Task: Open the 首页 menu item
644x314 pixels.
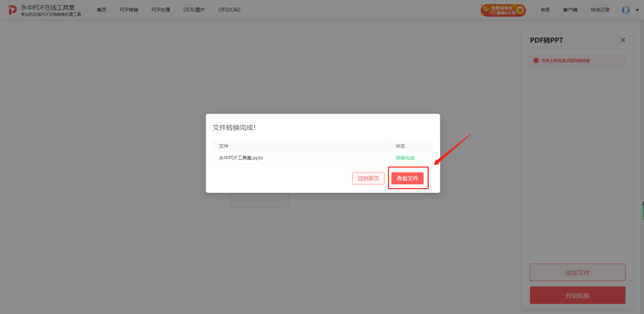Action: [x=102, y=10]
